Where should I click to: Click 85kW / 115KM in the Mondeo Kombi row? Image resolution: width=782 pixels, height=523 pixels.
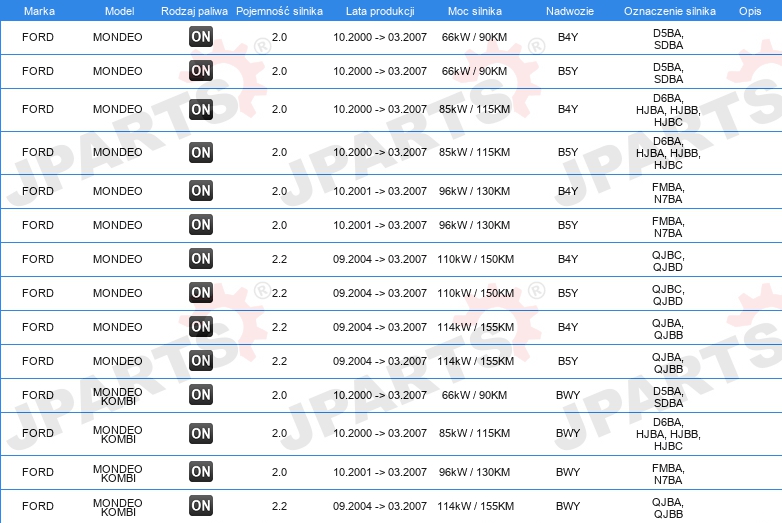(x=474, y=433)
